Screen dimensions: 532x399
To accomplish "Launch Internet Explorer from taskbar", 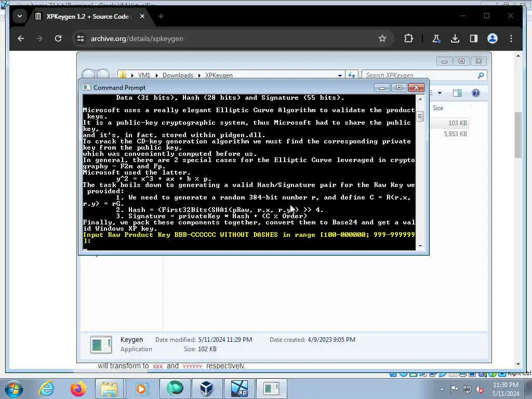I will 46,389.
